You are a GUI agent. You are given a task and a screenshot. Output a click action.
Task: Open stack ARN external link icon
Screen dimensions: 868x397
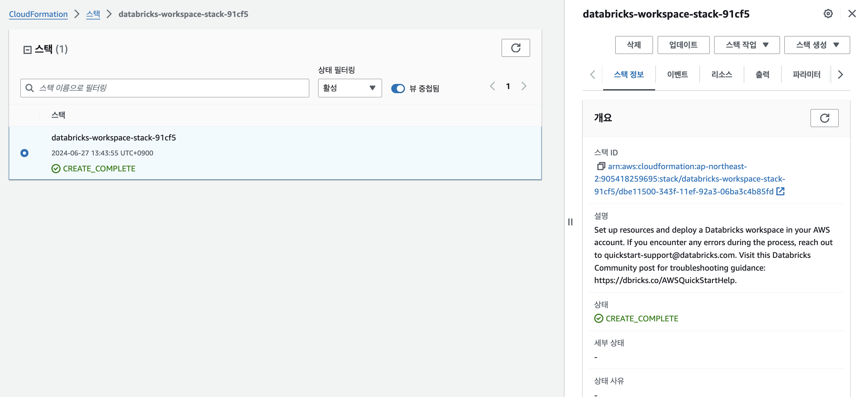click(780, 191)
